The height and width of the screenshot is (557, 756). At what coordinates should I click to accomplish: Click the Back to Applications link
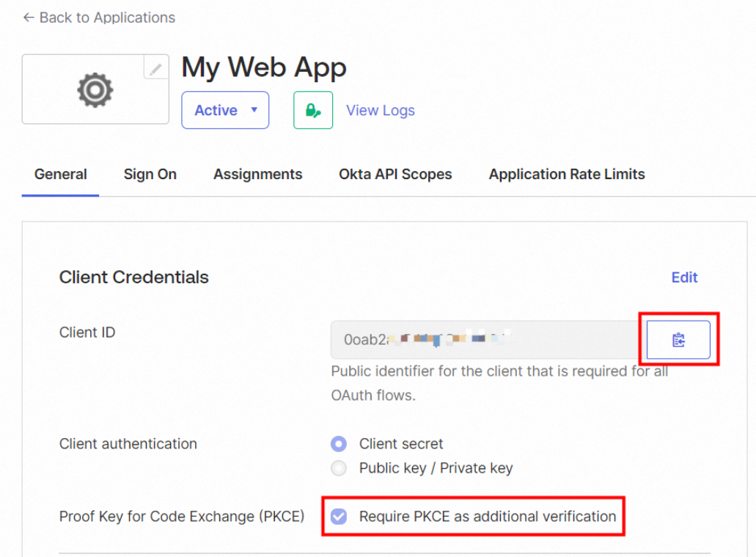point(99,18)
